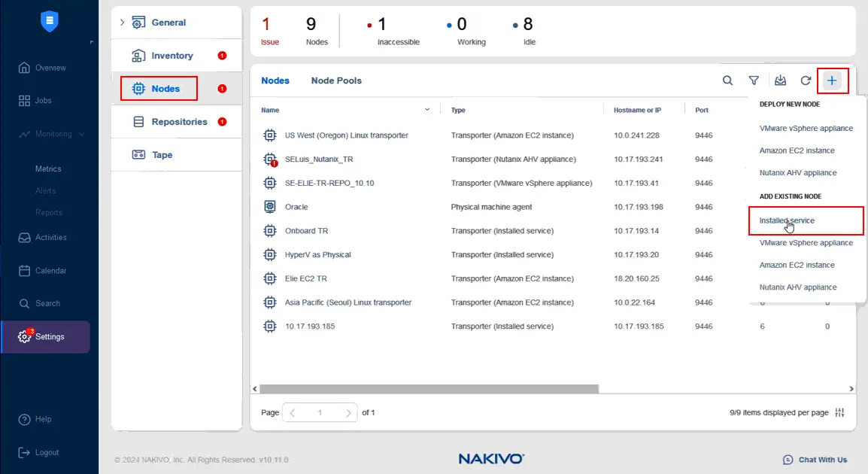The image size is (868, 474).
Task: Click the download/export icon in Nodes toolbar
Action: pos(780,81)
